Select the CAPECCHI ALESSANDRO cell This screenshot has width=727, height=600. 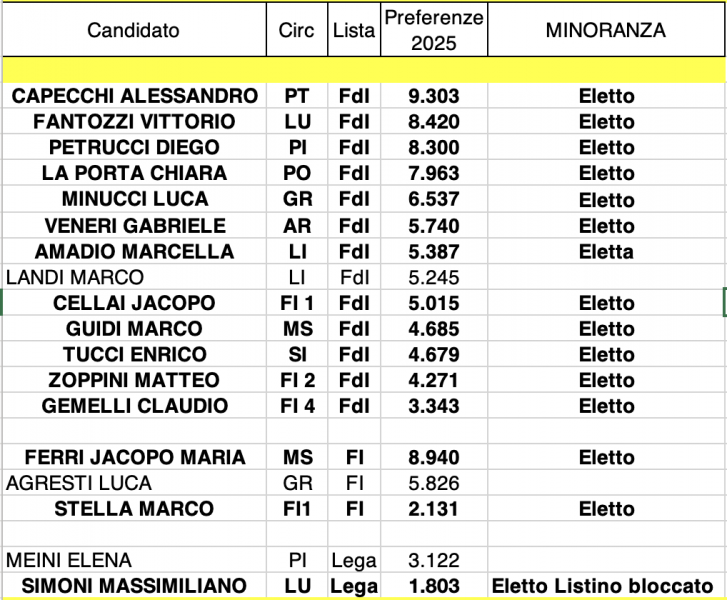[x=134, y=96]
